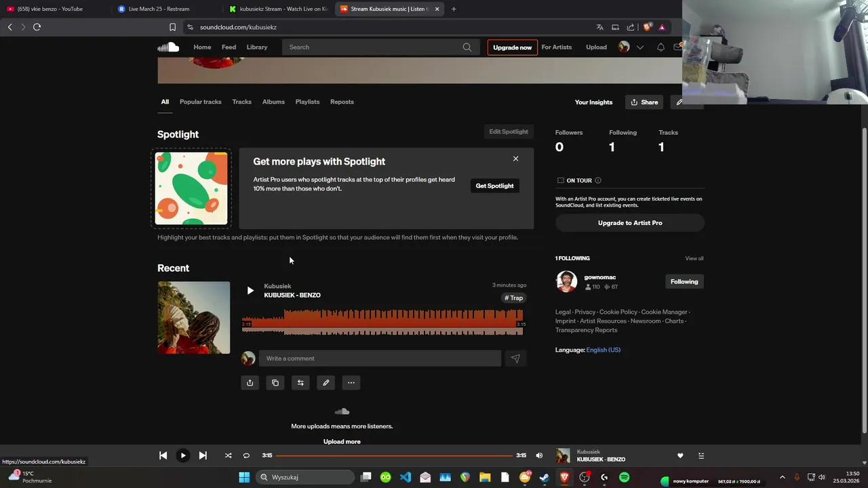Screen dimensions: 868x488
Task: Toggle the volume speaker in player bar
Action: (x=539, y=455)
